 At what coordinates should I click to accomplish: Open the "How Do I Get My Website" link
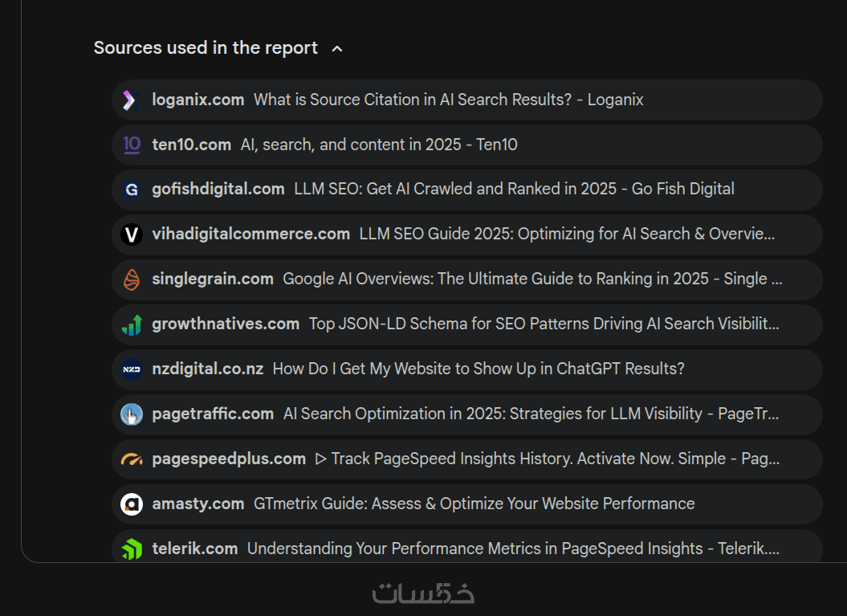click(x=478, y=369)
